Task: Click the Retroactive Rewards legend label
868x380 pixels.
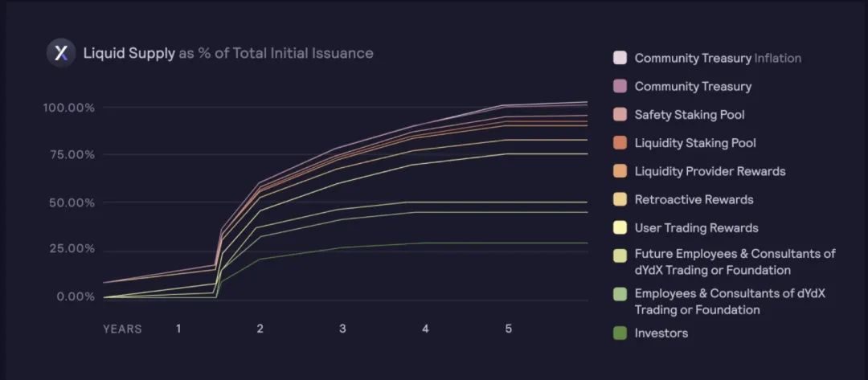Action: coord(694,200)
